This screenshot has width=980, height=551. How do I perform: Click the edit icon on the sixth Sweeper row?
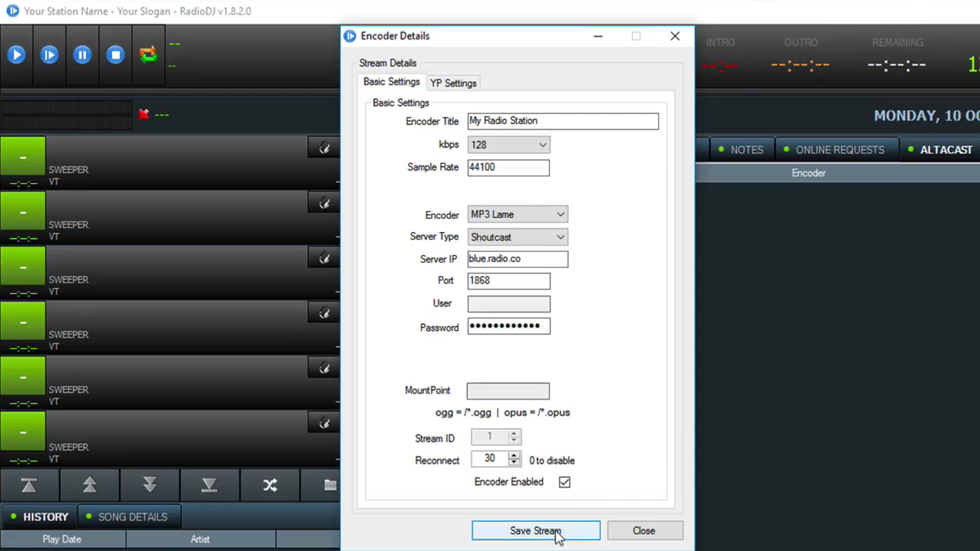(x=324, y=422)
